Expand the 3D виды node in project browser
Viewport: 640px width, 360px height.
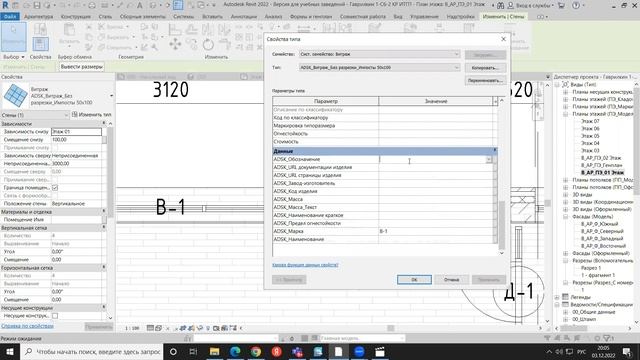566,194
